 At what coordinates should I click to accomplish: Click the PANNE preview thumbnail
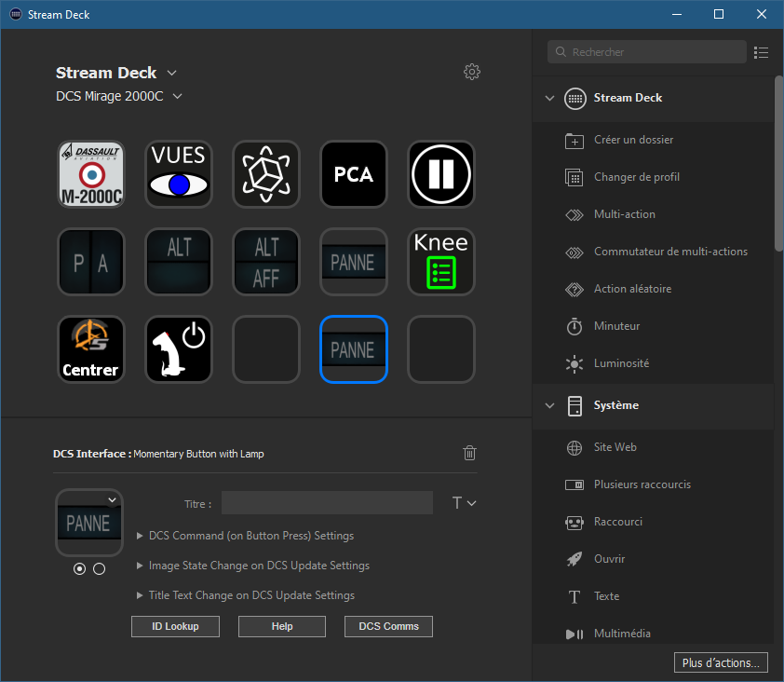(x=89, y=523)
